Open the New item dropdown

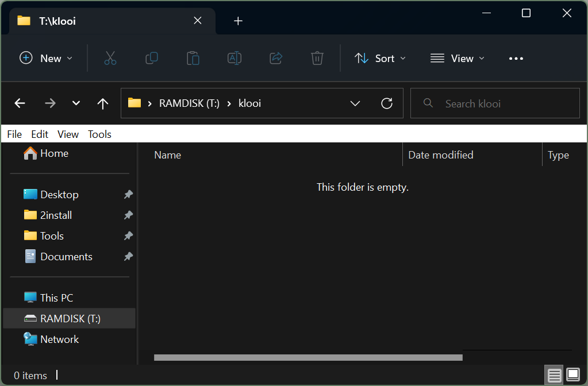coord(47,58)
